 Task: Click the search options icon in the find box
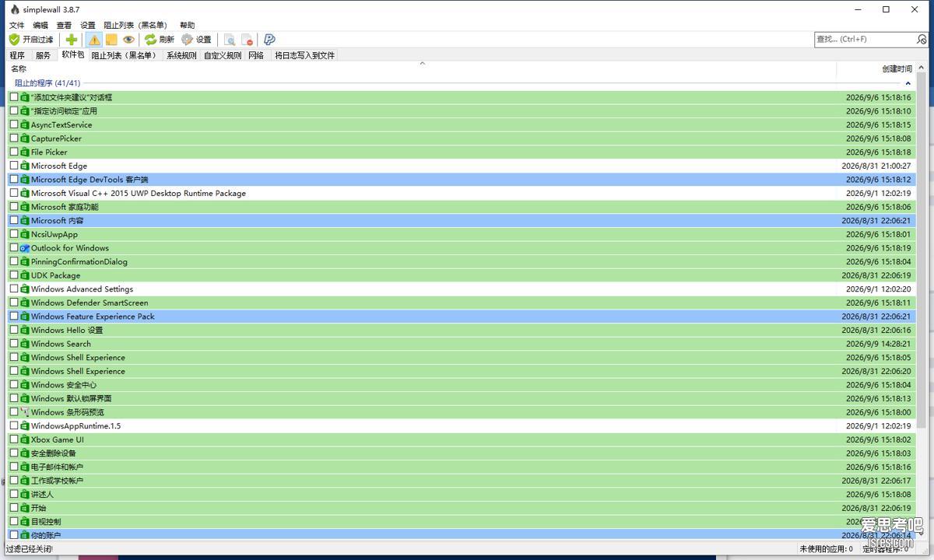(x=922, y=39)
